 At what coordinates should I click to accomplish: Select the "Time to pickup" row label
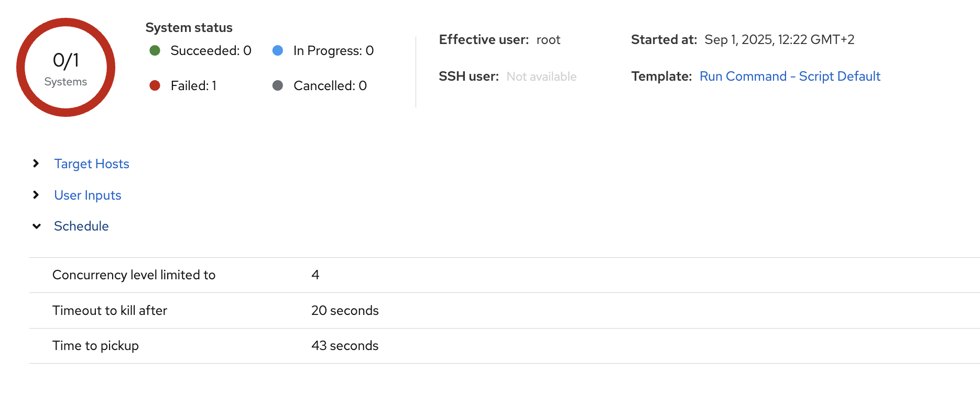(95, 346)
